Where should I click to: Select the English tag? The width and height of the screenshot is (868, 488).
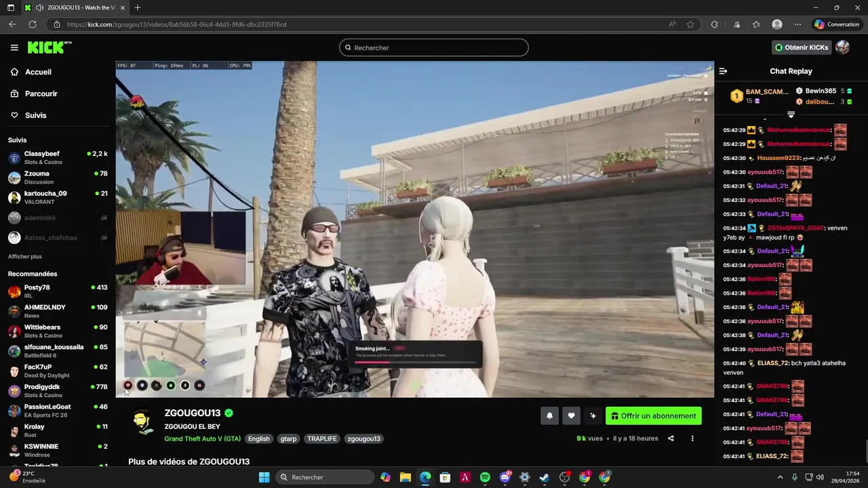tap(258, 439)
